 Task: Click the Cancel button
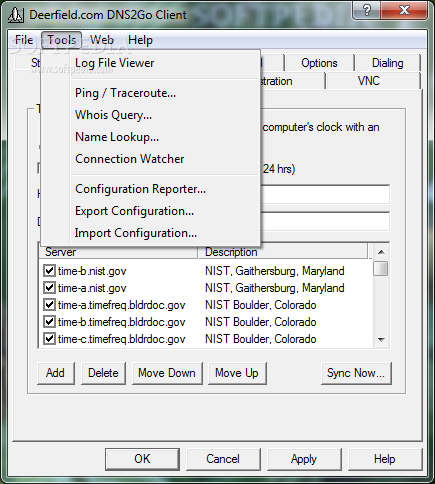click(223, 459)
